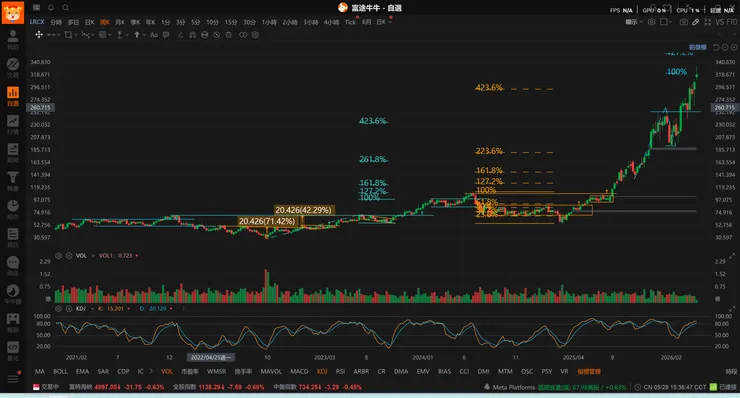The image size is (740, 398).
Task: Select the text annotation Aa tool
Action: tap(154, 34)
